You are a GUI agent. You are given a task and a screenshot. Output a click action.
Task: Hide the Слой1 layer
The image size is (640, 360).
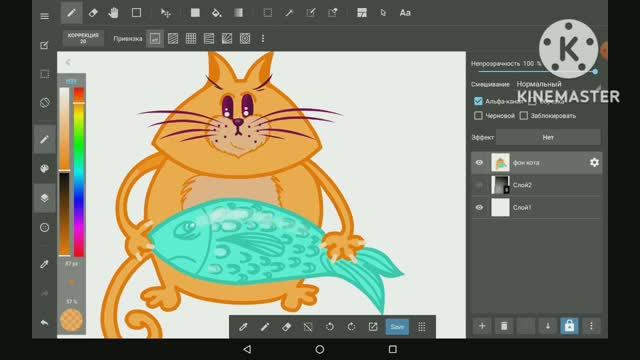click(479, 207)
